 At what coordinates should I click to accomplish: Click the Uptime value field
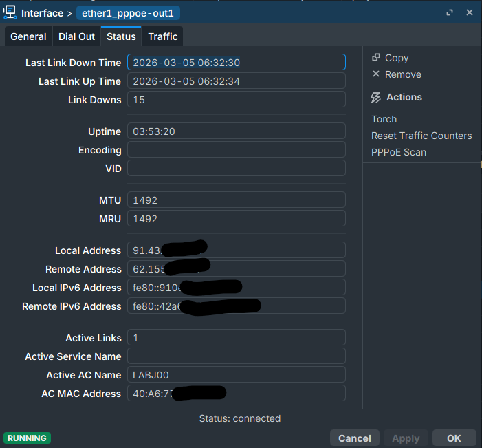236,131
